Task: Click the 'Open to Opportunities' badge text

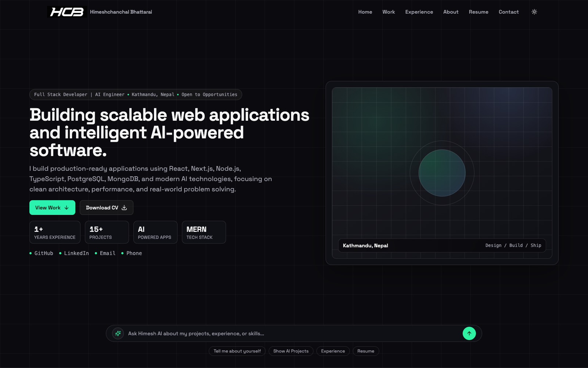Action: 209,95
